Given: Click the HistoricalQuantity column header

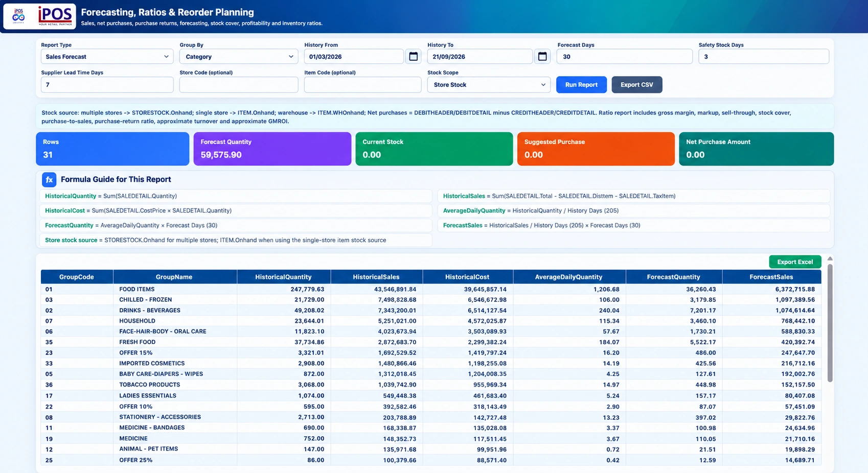Looking at the screenshot, I should pos(284,277).
